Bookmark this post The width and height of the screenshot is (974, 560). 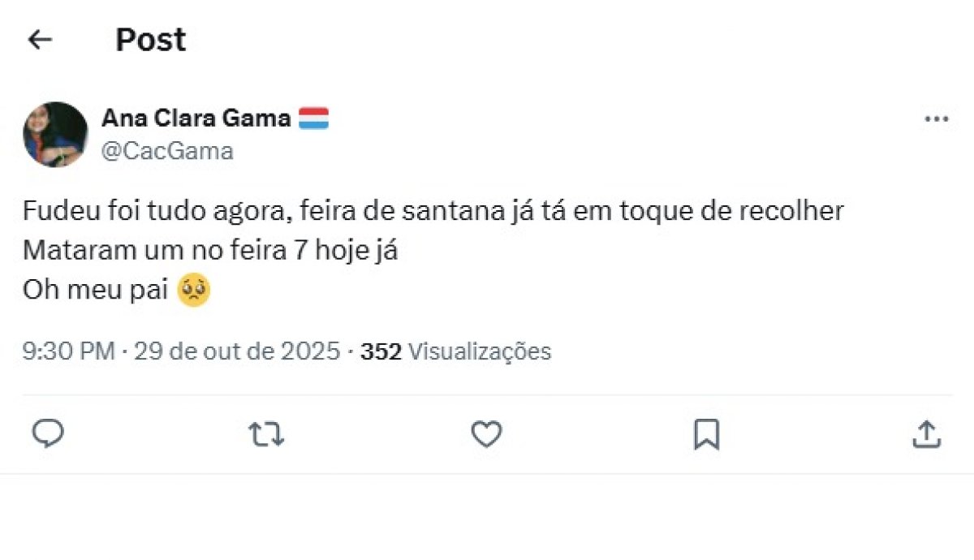click(706, 435)
